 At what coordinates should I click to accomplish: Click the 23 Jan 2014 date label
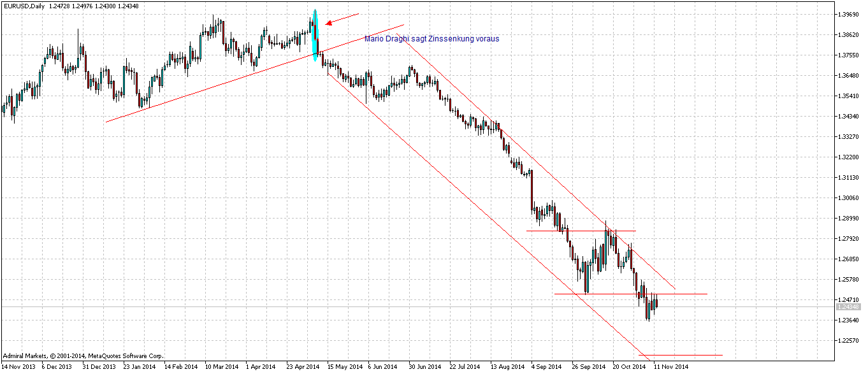tap(140, 367)
